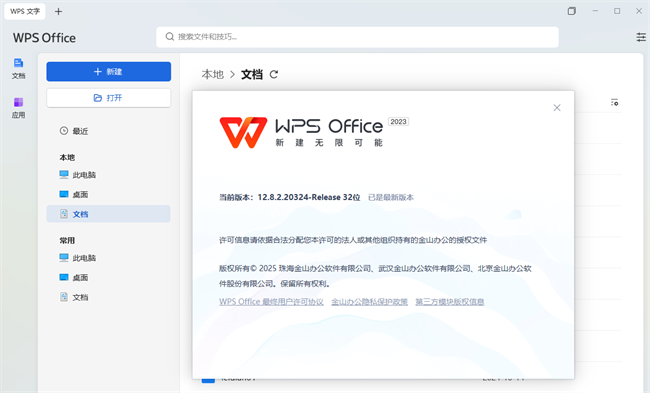Click the new tab plus icon
The width and height of the screenshot is (650, 393).
click(58, 12)
